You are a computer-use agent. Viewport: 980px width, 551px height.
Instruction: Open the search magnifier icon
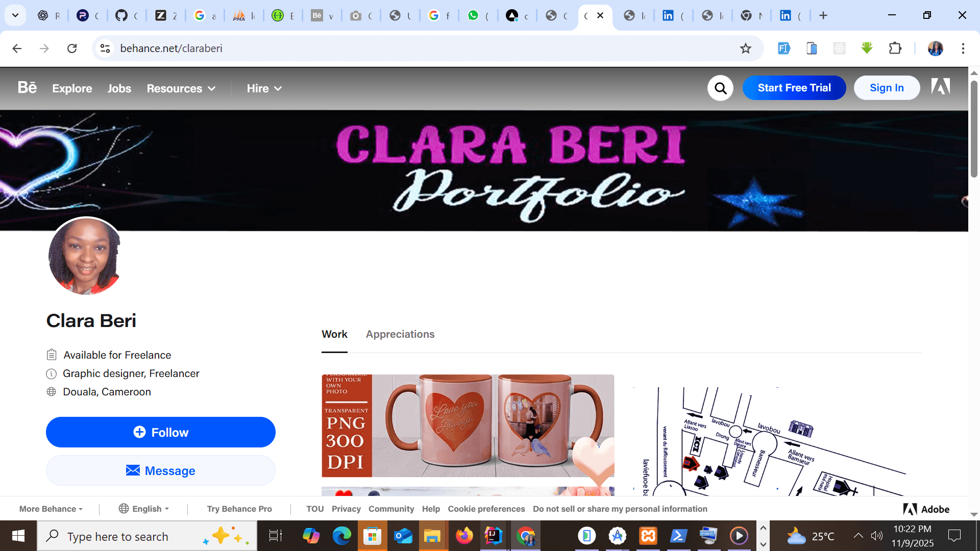pyautogui.click(x=720, y=88)
